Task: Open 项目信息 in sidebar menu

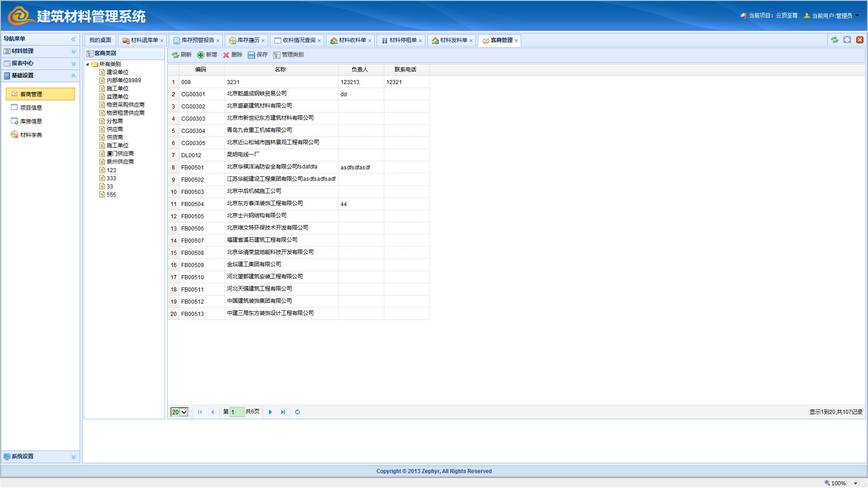Action: point(31,108)
